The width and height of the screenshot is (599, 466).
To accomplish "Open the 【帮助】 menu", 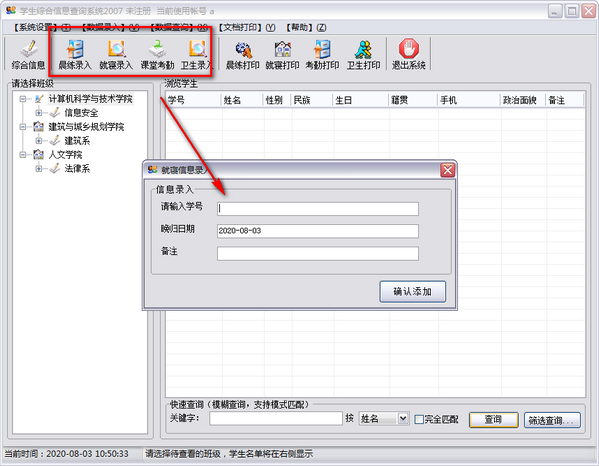I will tap(306, 28).
